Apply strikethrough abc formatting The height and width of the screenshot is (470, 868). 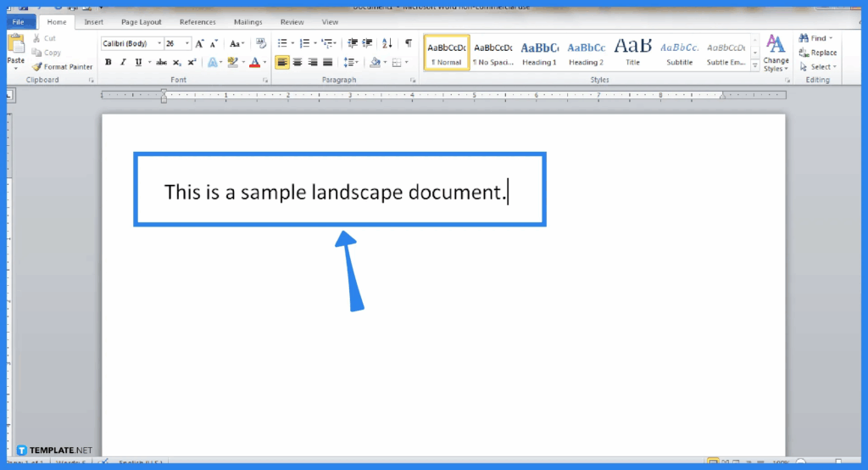coord(162,62)
